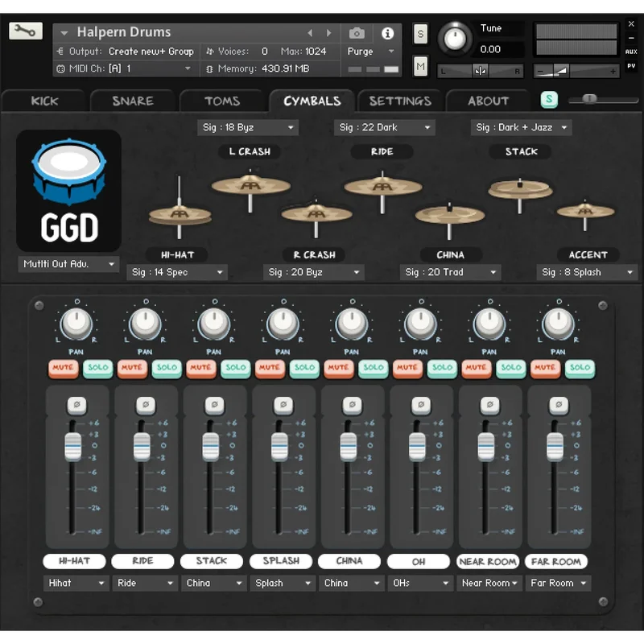
Task: Open the Accent Sig : 8 Splash dropdown
Action: (587, 272)
